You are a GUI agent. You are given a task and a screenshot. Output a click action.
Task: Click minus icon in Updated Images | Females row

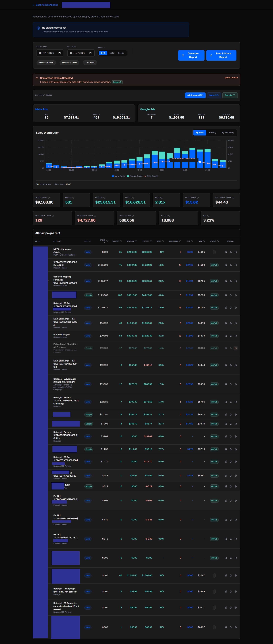coord(236,281)
